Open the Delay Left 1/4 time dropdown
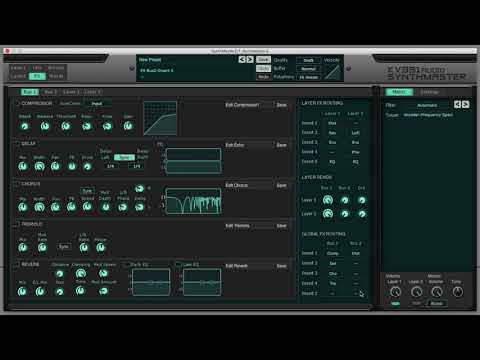Screen dimensions: 480x360 [111, 166]
